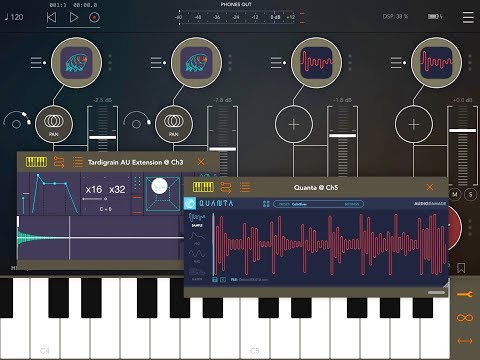Open second channel node's three-dot options
Image resolution: width=480 pixels, height=360 pixels.
[x=230, y=63]
